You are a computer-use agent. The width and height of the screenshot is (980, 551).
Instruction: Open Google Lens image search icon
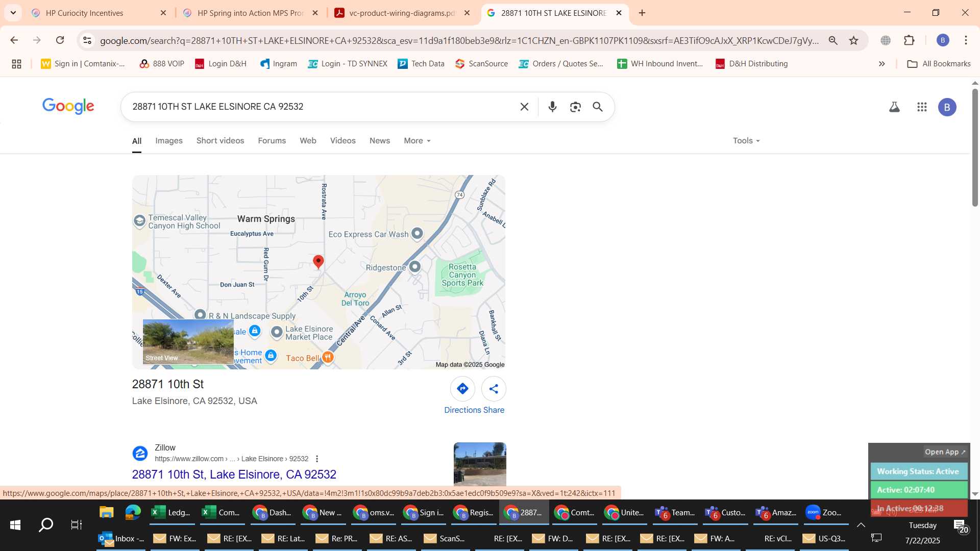pyautogui.click(x=575, y=107)
